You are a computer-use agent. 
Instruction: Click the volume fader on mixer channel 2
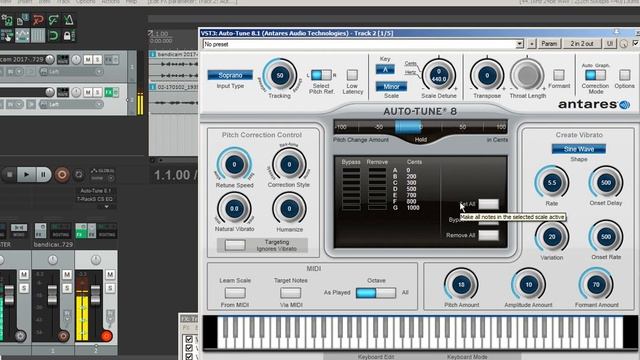pos(95,294)
